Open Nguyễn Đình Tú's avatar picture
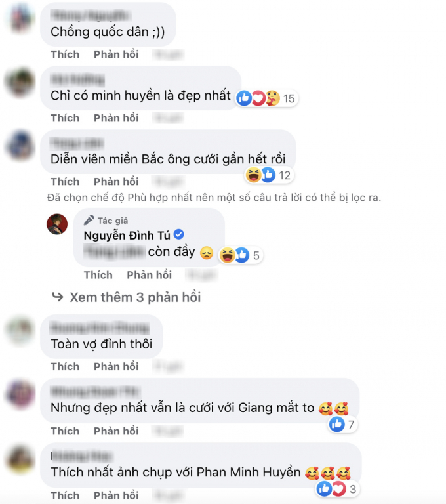446x504 pixels. pos(57,224)
